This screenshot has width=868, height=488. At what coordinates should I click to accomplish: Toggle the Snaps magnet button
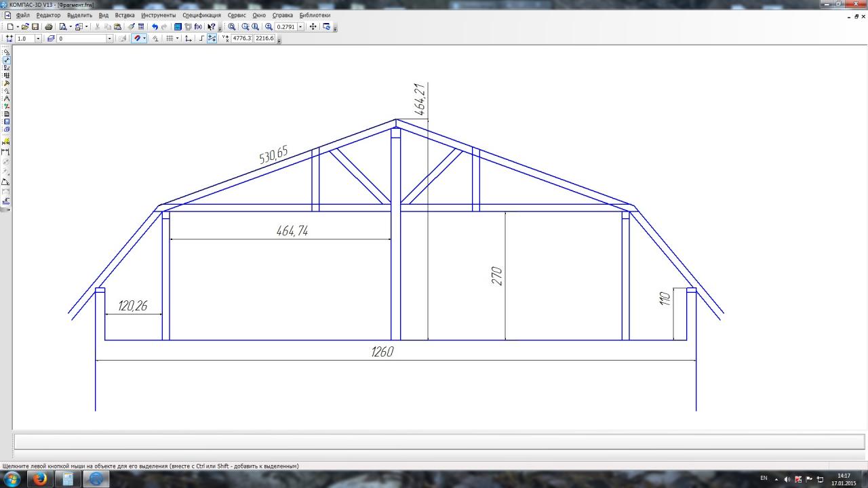[138, 39]
